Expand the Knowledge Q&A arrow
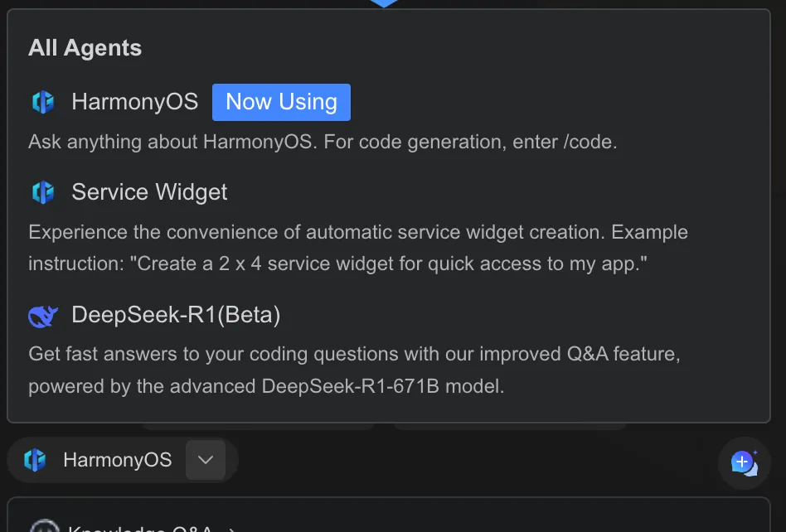Screen dimensions: 786x532 231,530
